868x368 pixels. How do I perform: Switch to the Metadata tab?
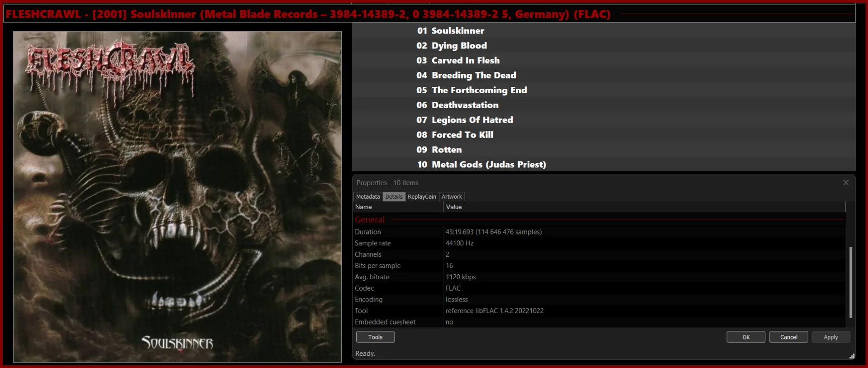[x=368, y=196]
